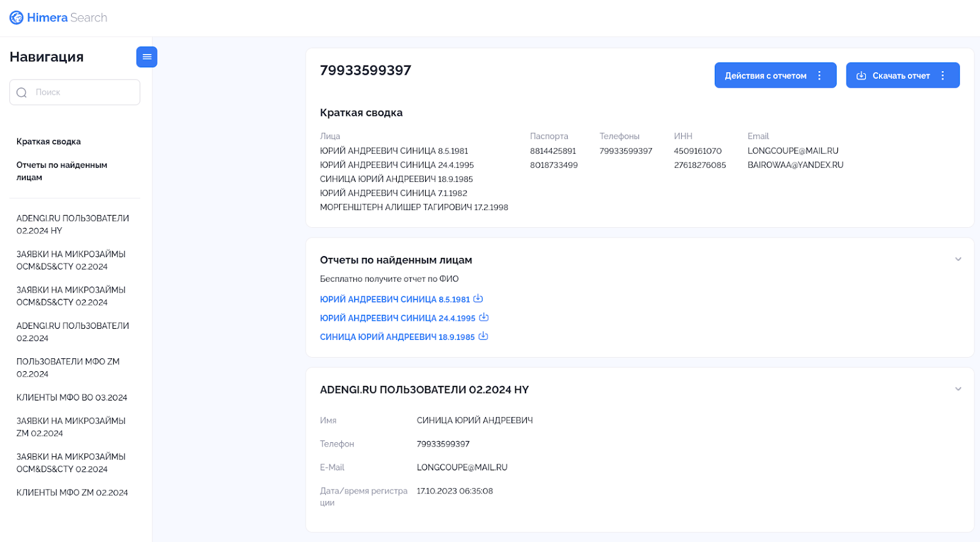Click download icon beside the 8.5.1981 report link
The image size is (980, 542).
pyautogui.click(x=478, y=299)
